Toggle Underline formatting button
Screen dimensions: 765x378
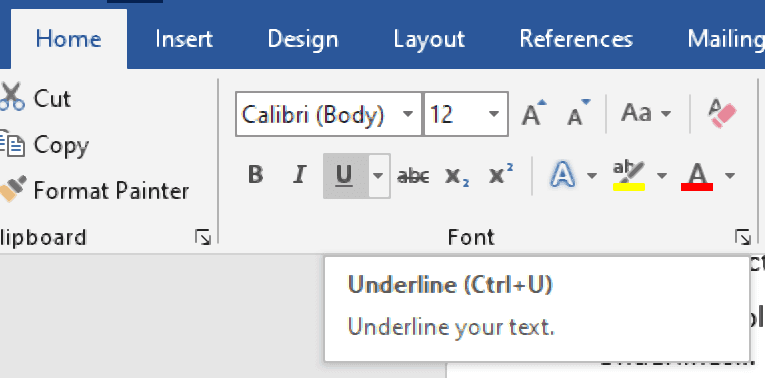345,176
